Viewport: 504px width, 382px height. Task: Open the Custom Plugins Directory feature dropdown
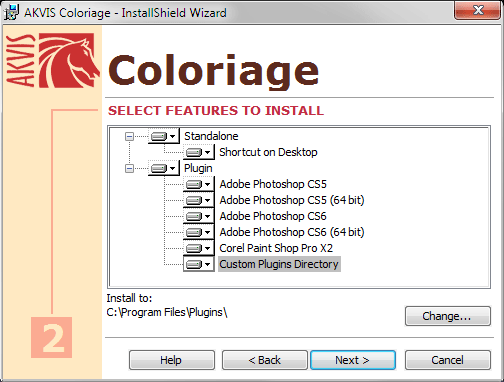[x=199, y=264]
